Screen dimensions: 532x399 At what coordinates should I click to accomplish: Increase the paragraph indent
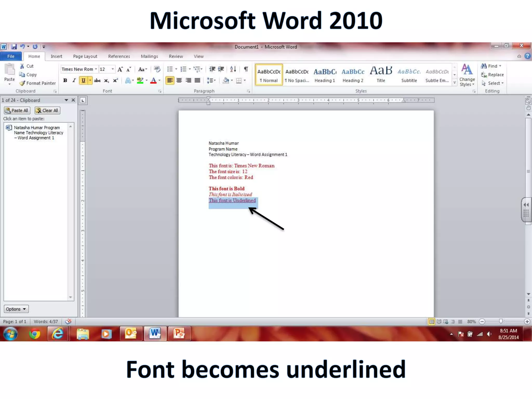point(221,69)
